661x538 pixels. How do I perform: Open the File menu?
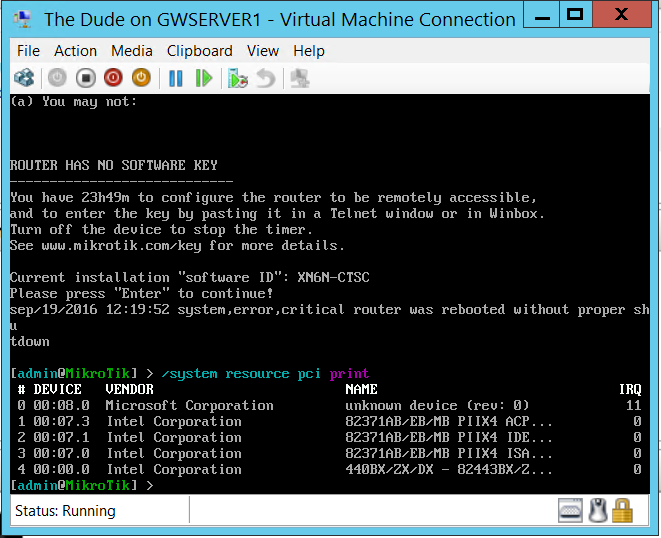pyautogui.click(x=28, y=51)
